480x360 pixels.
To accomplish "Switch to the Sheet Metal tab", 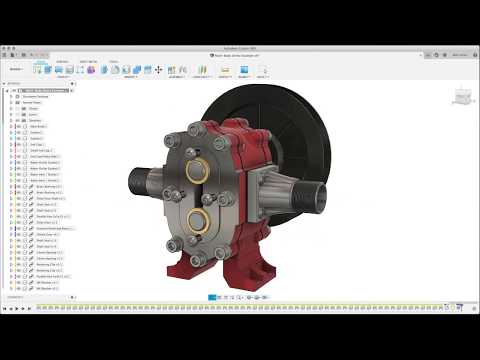I will [x=88, y=62].
